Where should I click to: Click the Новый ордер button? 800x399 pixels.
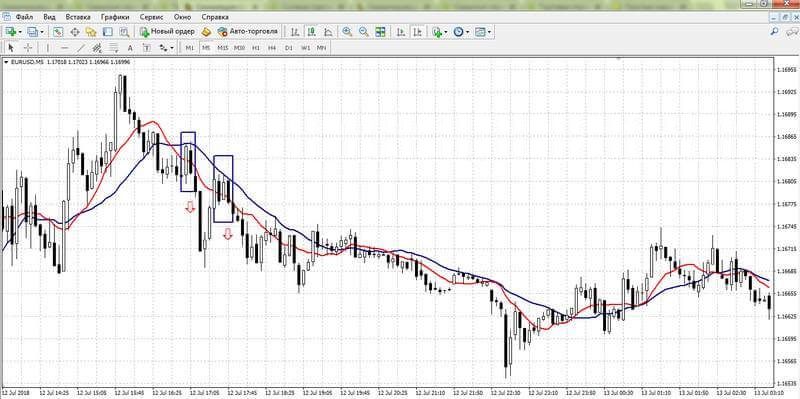click(x=167, y=32)
